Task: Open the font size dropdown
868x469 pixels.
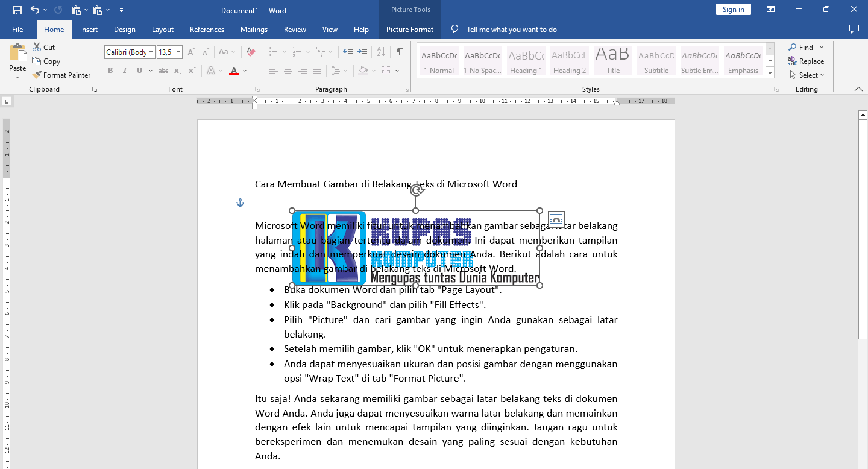Action: 178,52
